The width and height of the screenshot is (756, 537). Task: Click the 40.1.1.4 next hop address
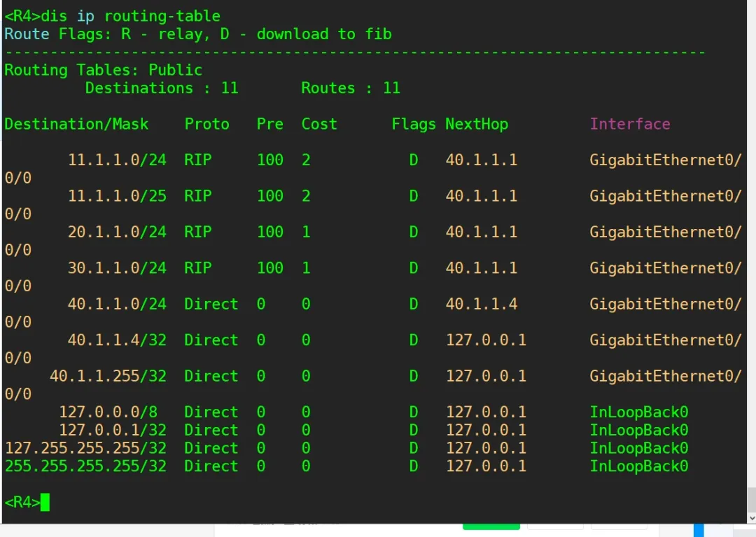point(481,304)
